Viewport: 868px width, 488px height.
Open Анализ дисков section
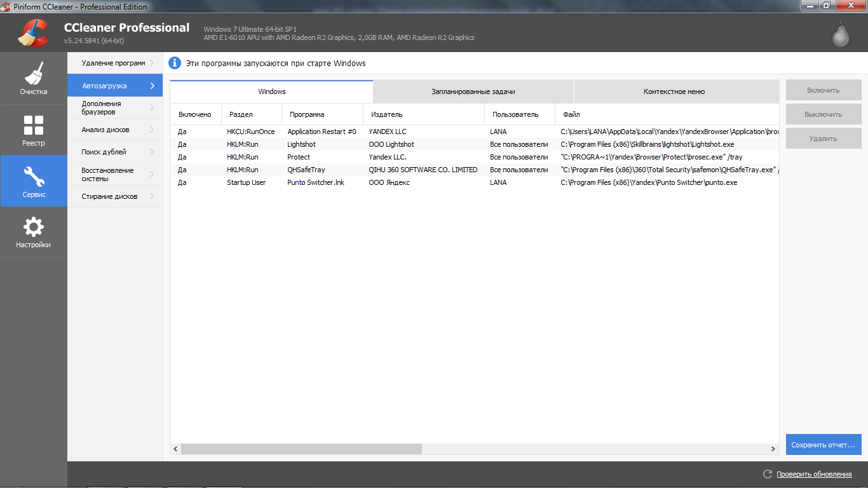pos(114,130)
